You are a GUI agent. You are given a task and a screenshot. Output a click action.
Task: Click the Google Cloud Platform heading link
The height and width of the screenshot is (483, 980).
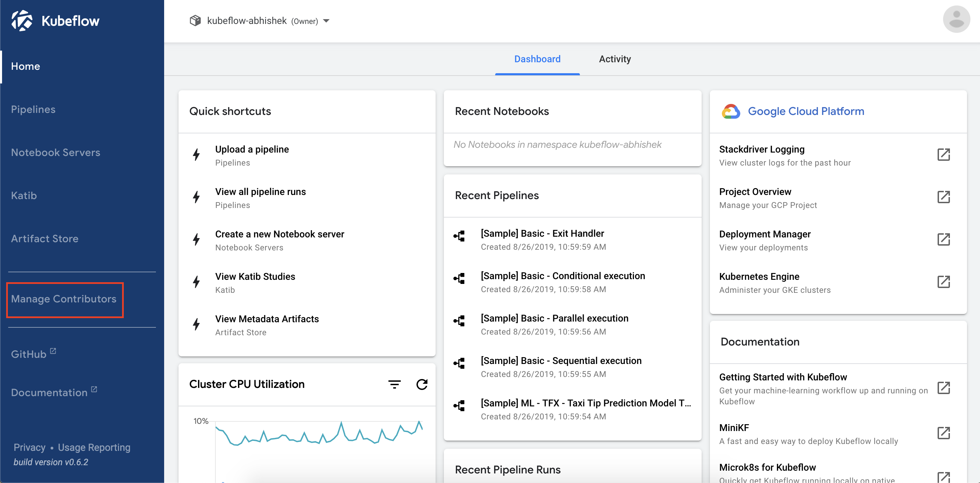click(x=806, y=111)
